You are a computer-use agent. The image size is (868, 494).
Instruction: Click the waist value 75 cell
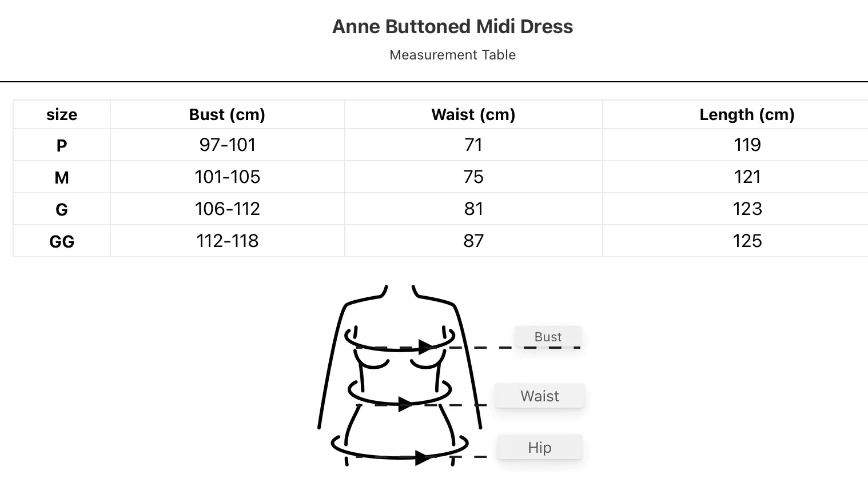point(473,177)
